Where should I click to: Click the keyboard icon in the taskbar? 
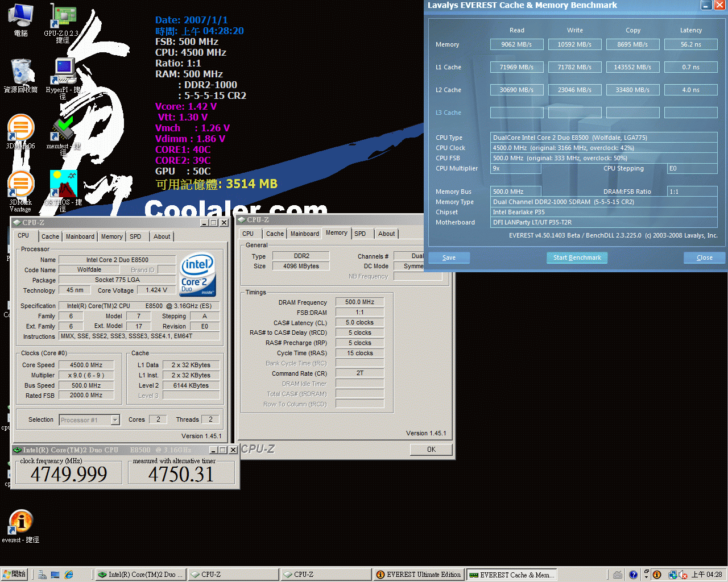click(x=618, y=575)
